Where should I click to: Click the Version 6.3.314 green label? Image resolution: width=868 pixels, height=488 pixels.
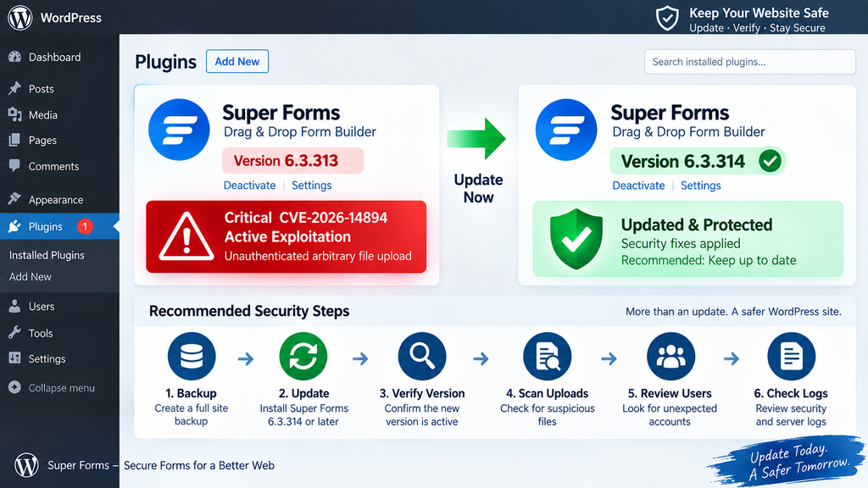698,161
